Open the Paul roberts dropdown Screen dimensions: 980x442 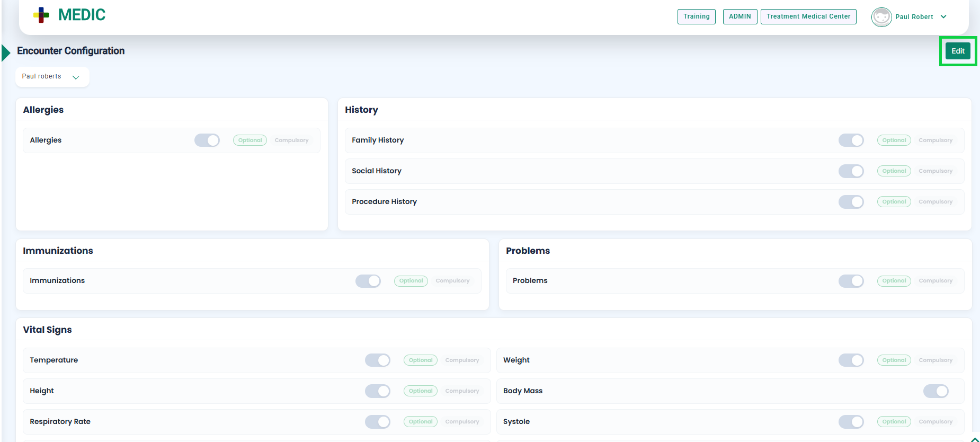(x=52, y=77)
